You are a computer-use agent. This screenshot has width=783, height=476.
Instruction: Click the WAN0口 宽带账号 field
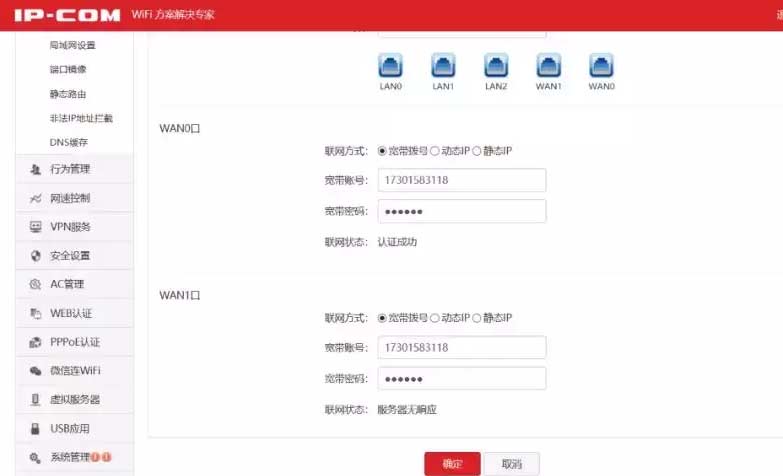pos(462,180)
